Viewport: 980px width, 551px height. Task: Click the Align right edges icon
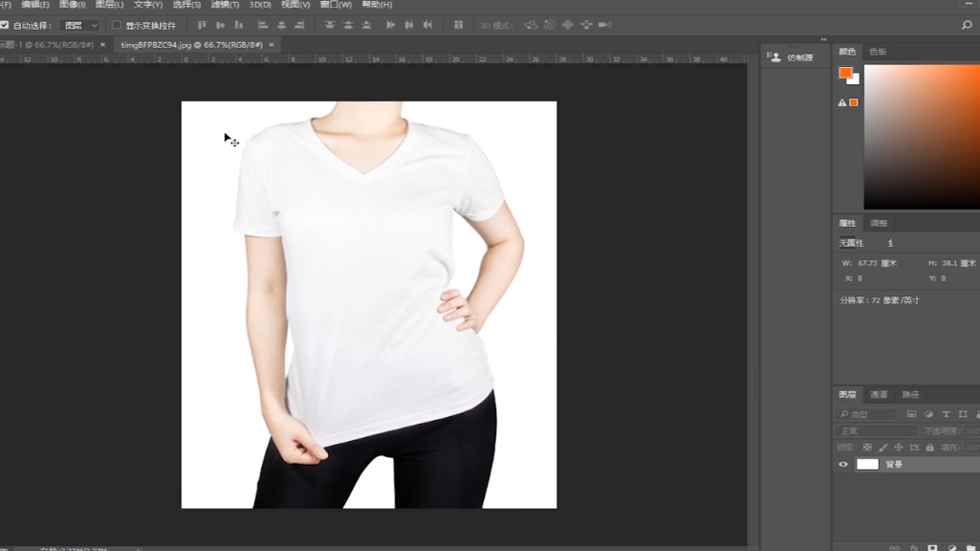point(300,25)
